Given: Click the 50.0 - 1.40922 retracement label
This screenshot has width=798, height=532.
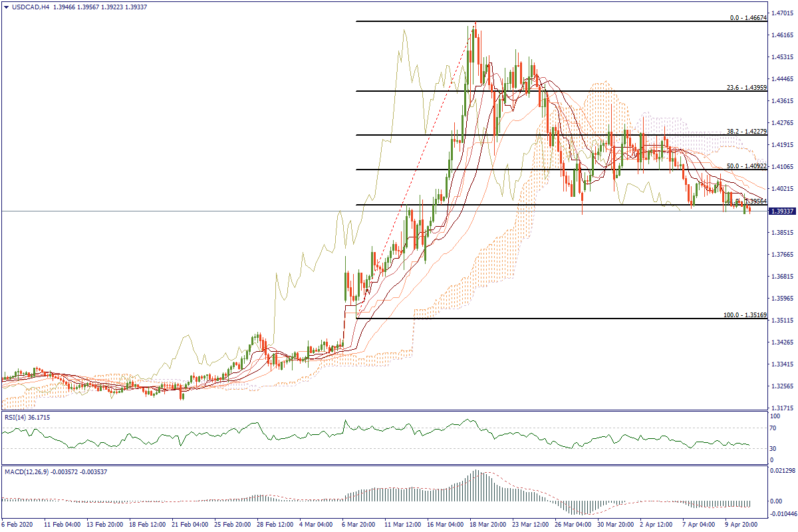Looking at the screenshot, I should (x=746, y=166).
